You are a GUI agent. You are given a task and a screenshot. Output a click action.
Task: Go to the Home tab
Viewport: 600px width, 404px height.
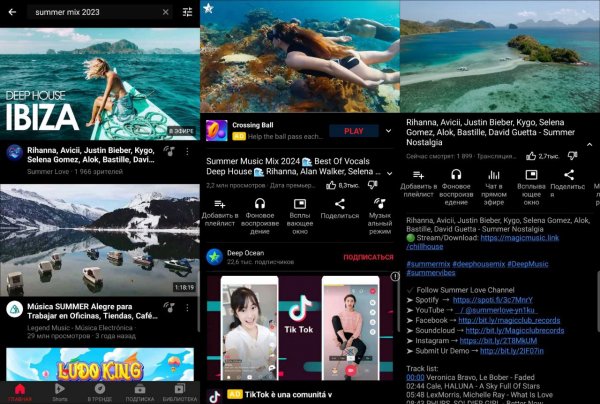point(20,393)
